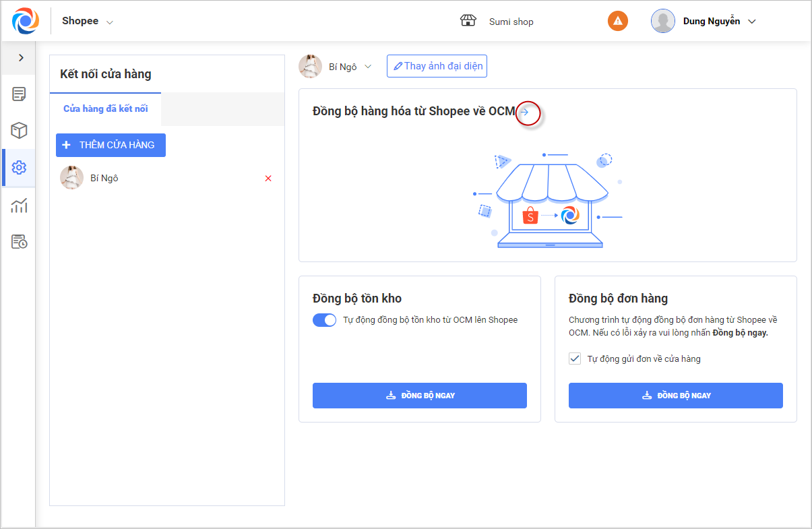812x529 pixels.
Task: Select the 'Cửa hàng đã kết nối' tab
Action: point(106,108)
